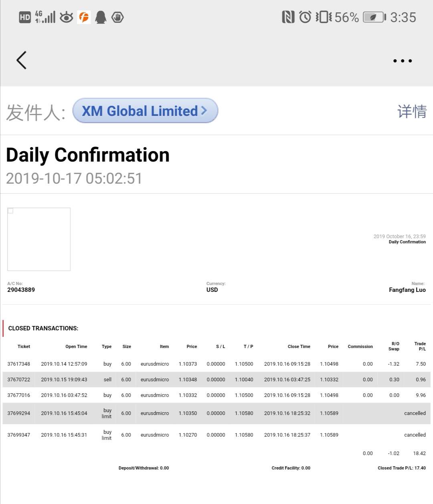Tap the QQ penguin notification icon
The width and height of the screenshot is (433, 504).
(101, 17)
